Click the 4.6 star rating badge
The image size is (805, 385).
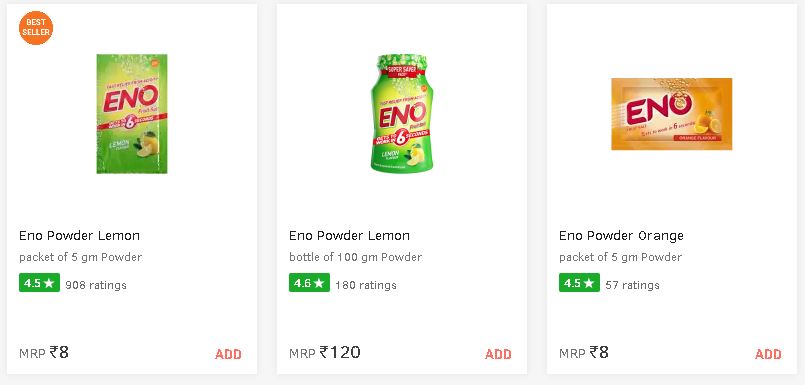(309, 283)
